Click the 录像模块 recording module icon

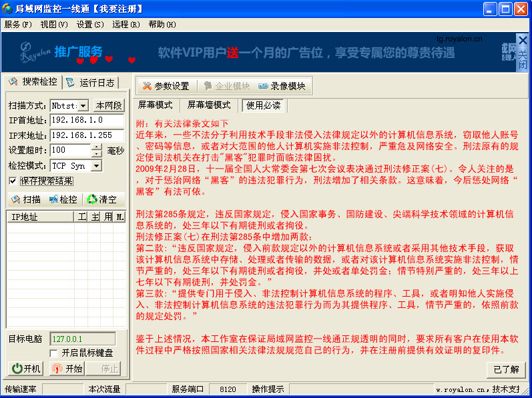[x=264, y=86]
